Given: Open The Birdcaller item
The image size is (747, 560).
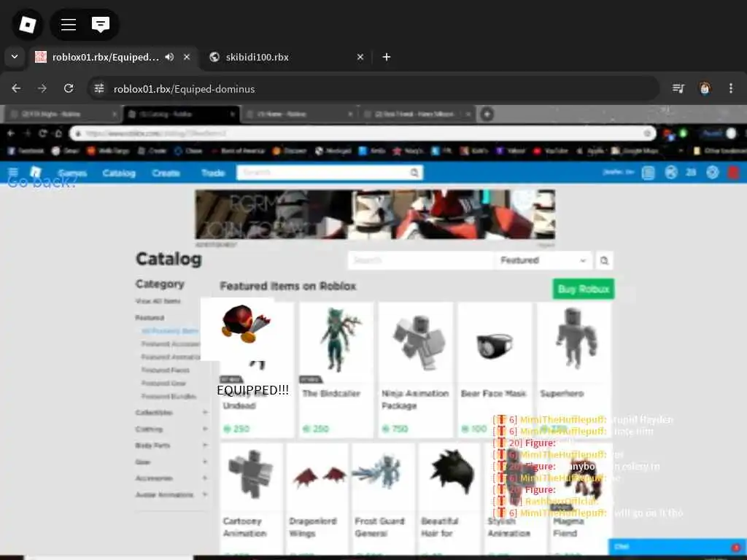Looking at the screenshot, I should pos(336,370).
